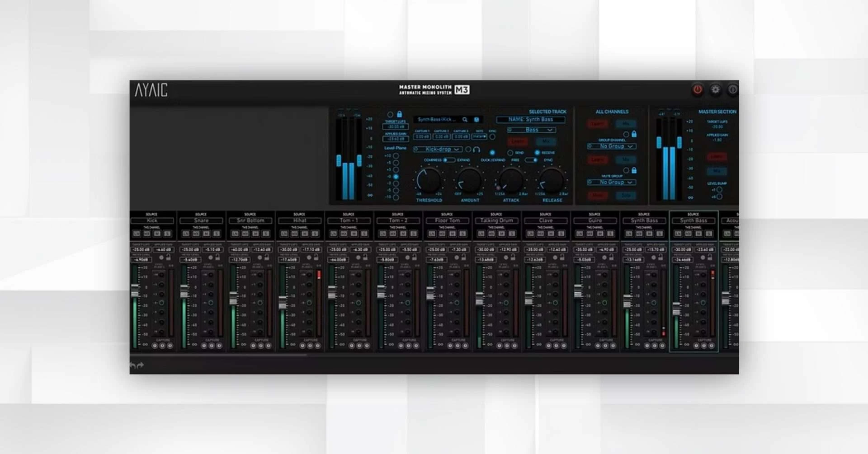This screenshot has height=454, width=868.
Task: Toggle the Free/Sync switch
Action: (531, 160)
